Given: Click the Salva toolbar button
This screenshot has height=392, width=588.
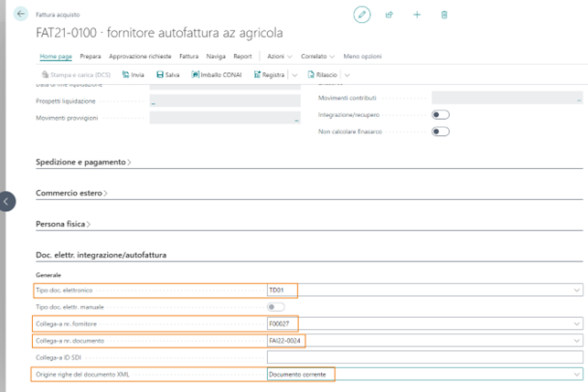Looking at the screenshot, I should [x=168, y=75].
